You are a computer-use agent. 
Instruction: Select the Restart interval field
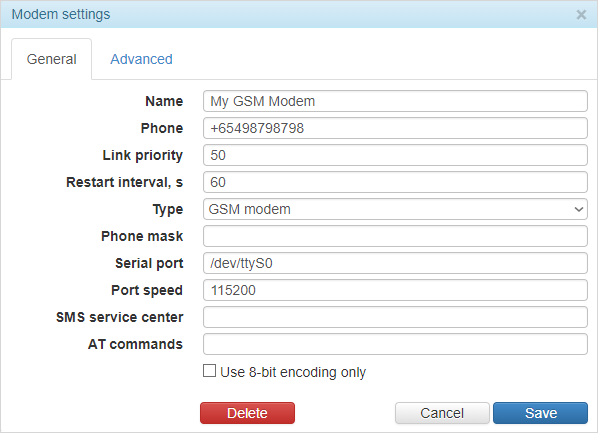(x=395, y=182)
